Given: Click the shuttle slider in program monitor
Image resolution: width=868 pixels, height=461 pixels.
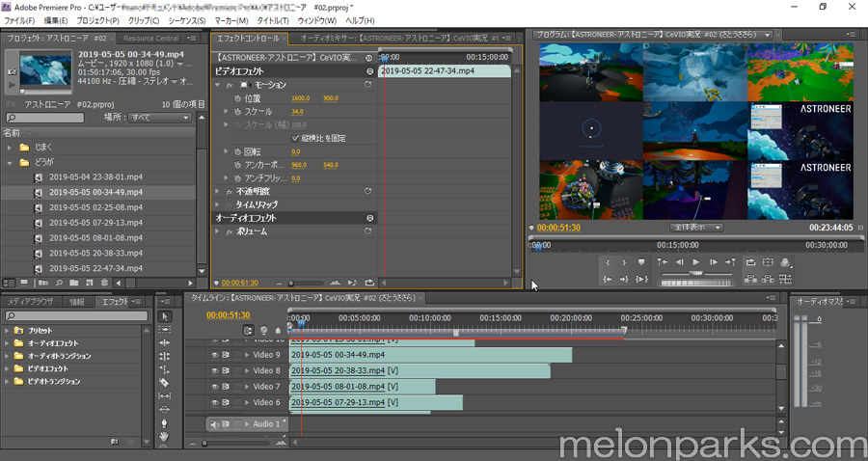Looking at the screenshot, I should (696, 273).
